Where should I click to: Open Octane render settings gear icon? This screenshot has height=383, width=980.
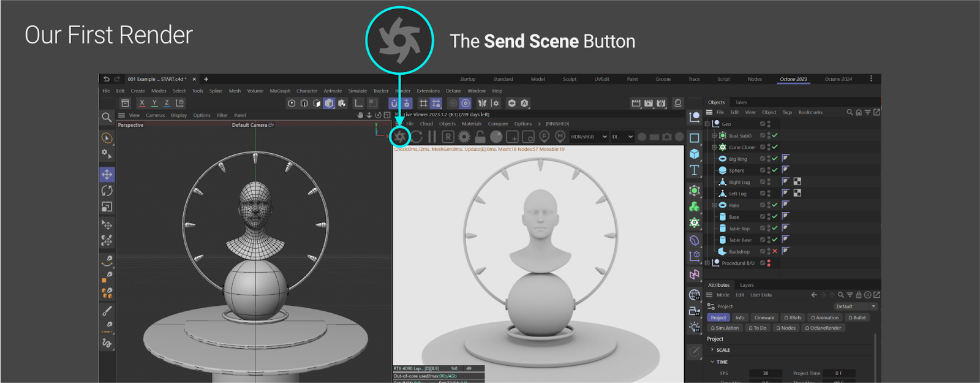click(x=464, y=137)
